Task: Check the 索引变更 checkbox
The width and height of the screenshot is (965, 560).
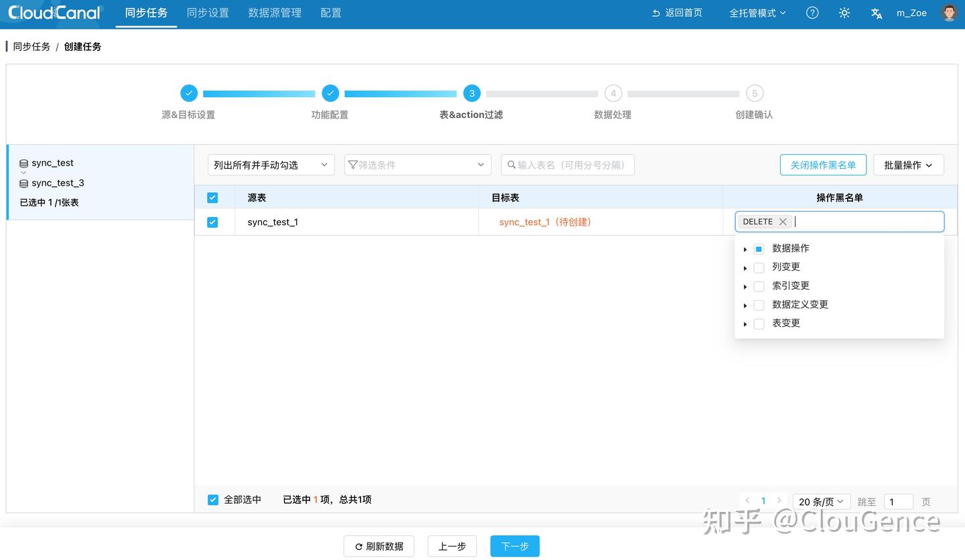Action: coord(759,286)
